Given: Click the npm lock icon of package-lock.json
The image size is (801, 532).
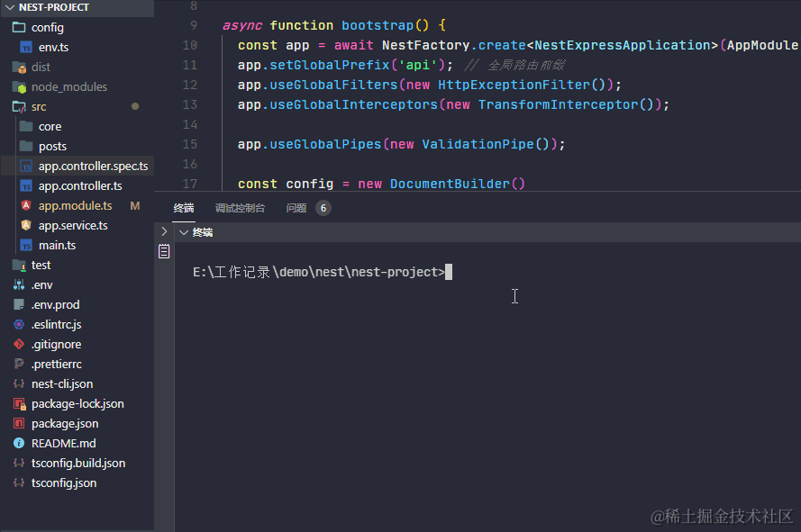Looking at the screenshot, I should (x=20, y=404).
